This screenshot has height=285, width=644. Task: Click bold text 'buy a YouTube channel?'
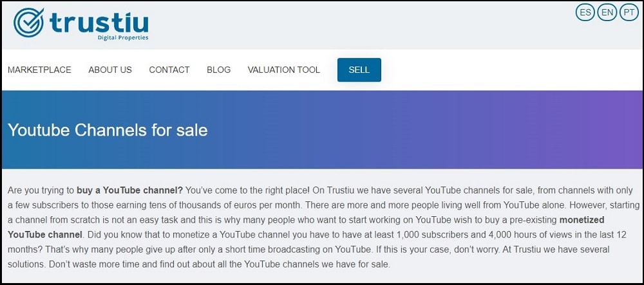pyautogui.click(x=129, y=190)
